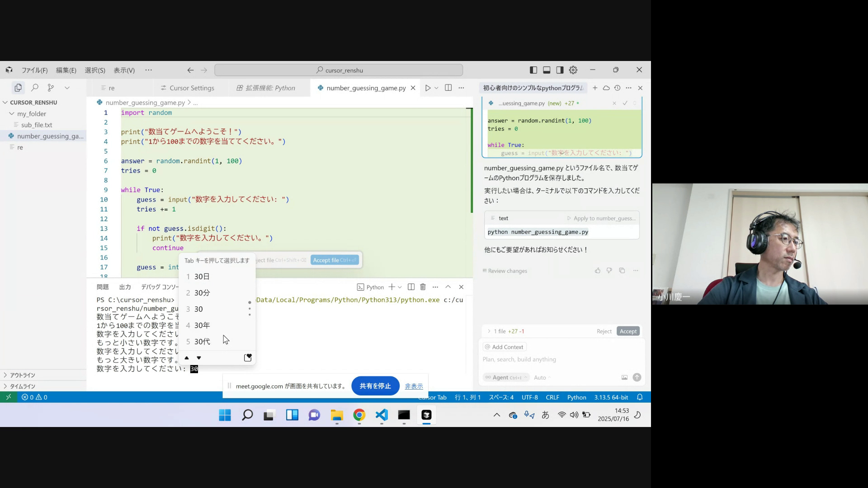
Task: Toggle the primary sidebar layout button
Action: coord(533,70)
